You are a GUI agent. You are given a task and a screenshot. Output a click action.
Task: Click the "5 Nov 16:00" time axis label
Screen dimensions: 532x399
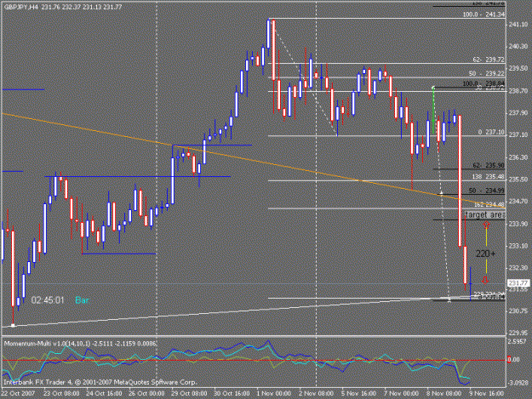(x=358, y=393)
